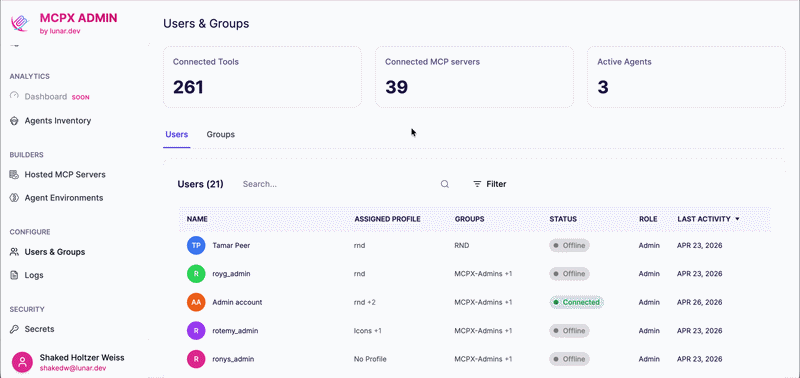Click the 261 connected tools value
The width and height of the screenshot is (800, 378).
click(x=188, y=87)
